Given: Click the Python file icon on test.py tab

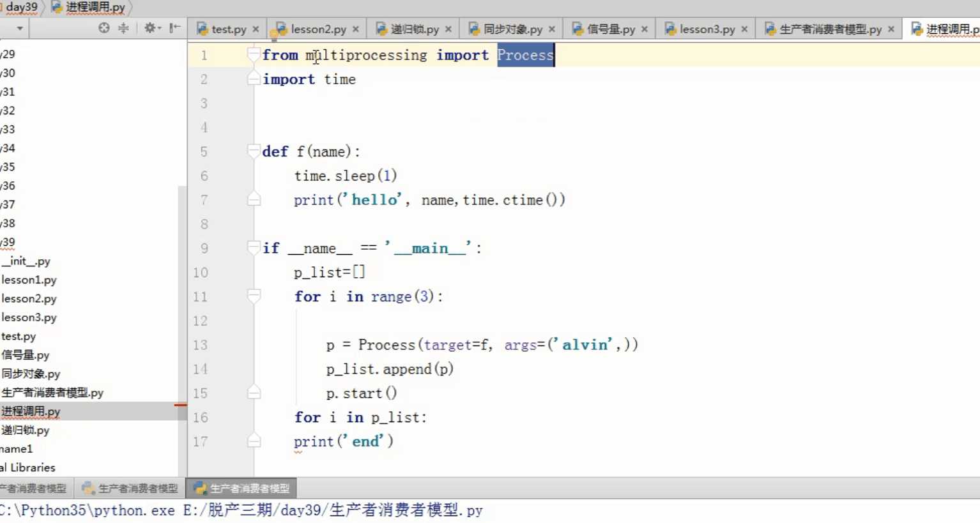Looking at the screenshot, I should pos(203,29).
